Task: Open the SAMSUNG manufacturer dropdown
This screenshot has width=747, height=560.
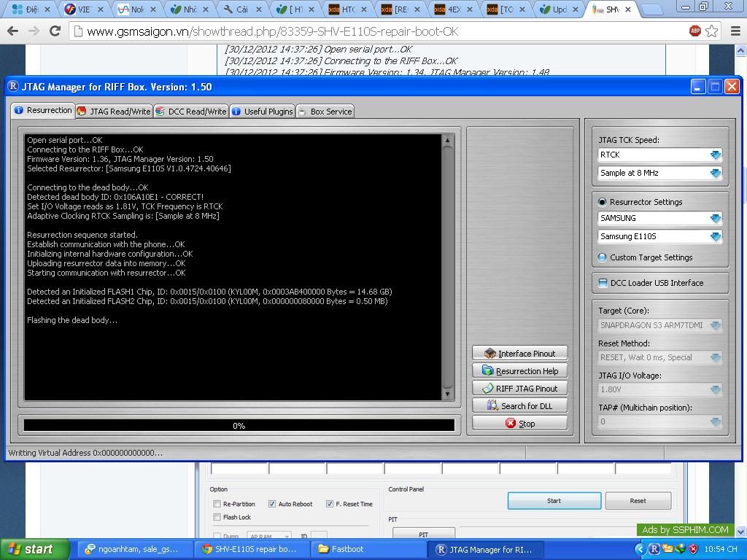Action: (x=659, y=218)
